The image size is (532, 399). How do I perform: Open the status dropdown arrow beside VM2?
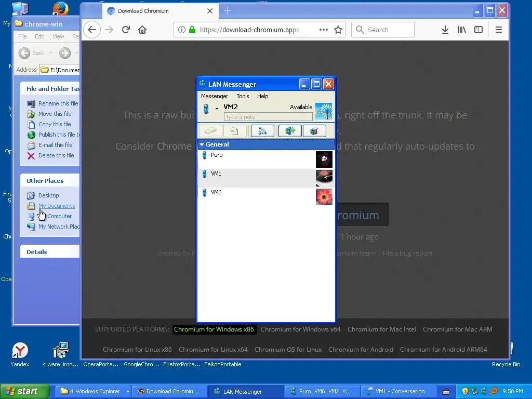pyautogui.click(x=217, y=109)
